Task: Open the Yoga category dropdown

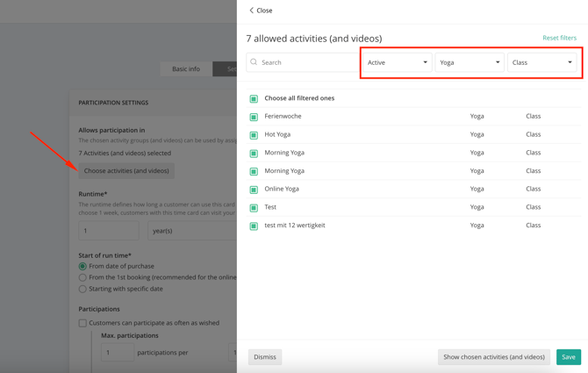Action: (470, 62)
